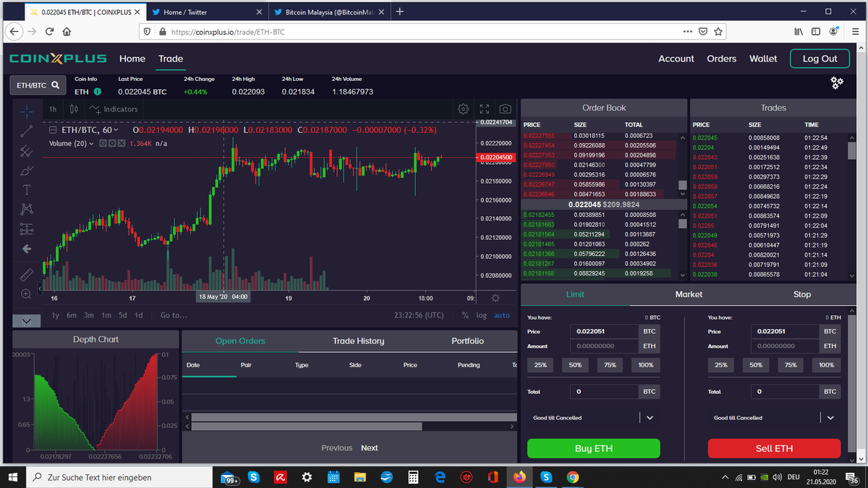Open Firefox library icon

click(x=799, y=32)
